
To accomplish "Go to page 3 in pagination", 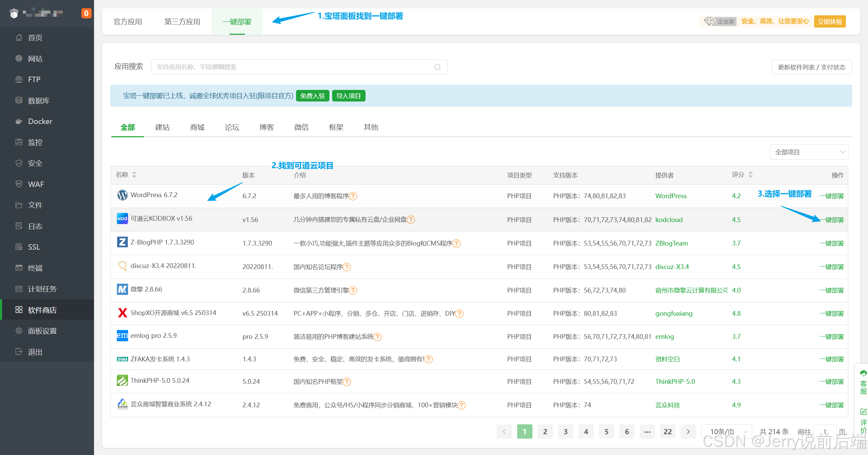I will (565, 432).
